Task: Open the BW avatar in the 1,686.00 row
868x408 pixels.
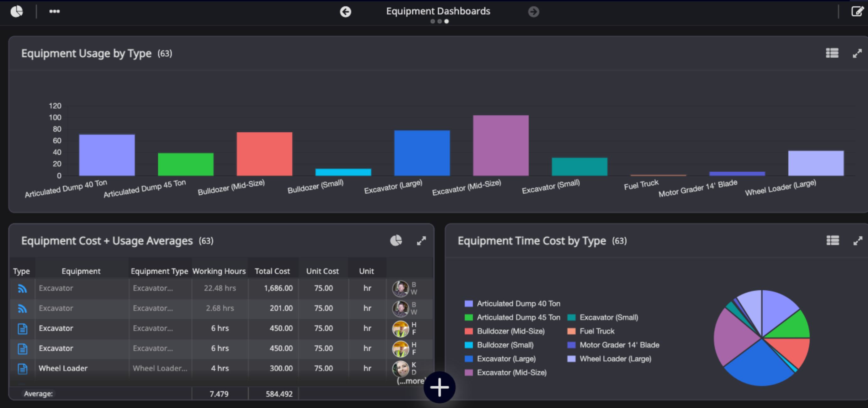Action: pyautogui.click(x=400, y=289)
